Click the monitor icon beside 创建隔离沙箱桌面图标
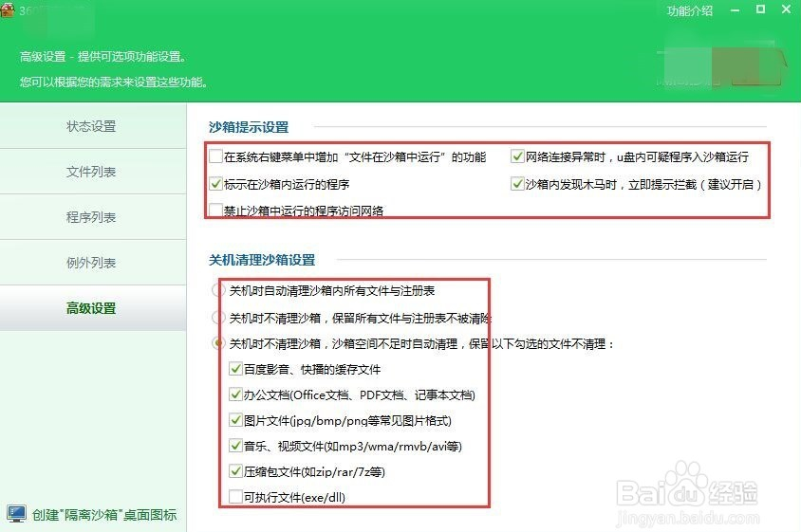 tap(16, 514)
